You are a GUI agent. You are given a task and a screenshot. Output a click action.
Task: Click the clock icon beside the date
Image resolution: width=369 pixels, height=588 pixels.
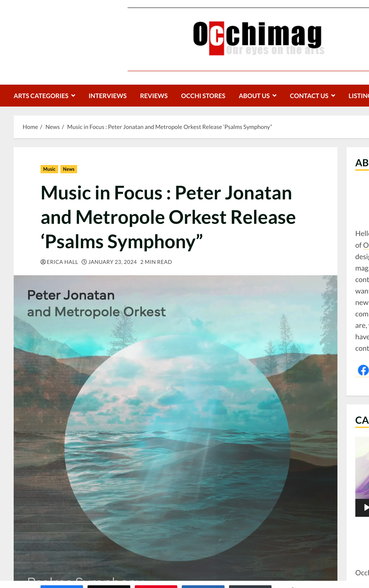coord(84,262)
